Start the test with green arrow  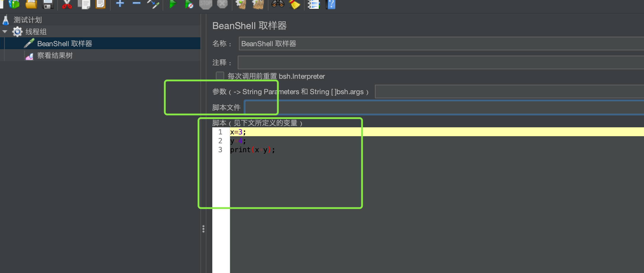pos(173,4)
